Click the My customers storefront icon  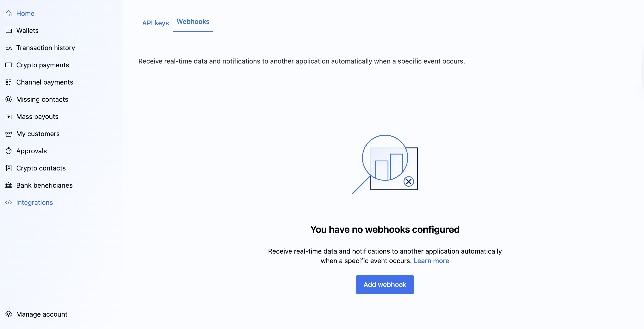[9, 134]
